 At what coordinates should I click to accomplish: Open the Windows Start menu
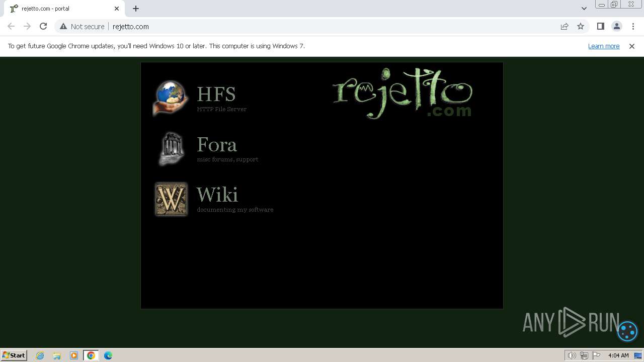click(x=14, y=355)
